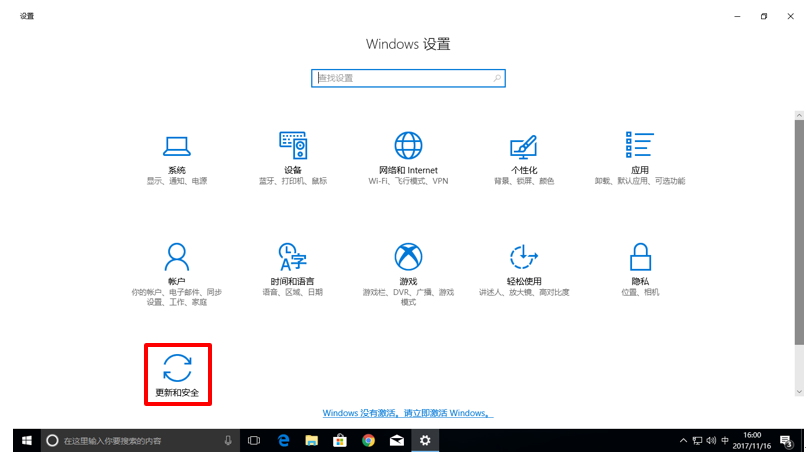Open the 应用 (Apps) list icon
806x454 pixels.
click(640, 144)
